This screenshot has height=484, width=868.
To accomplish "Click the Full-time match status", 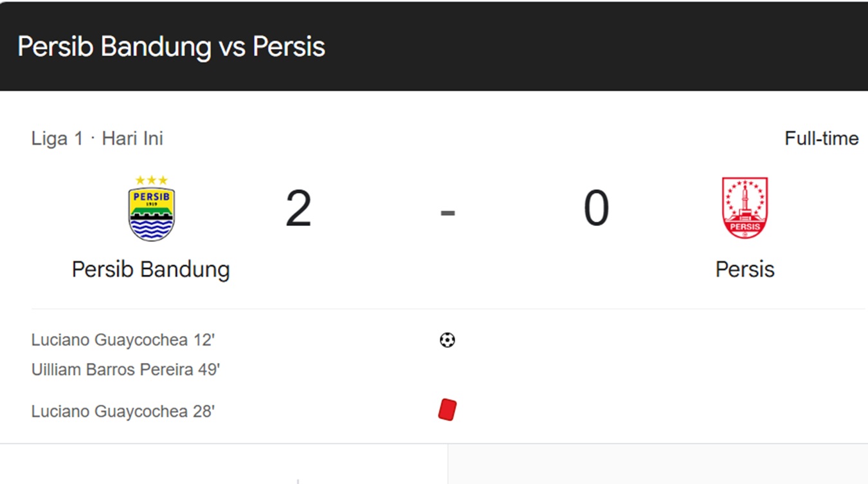I will pos(821,138).
